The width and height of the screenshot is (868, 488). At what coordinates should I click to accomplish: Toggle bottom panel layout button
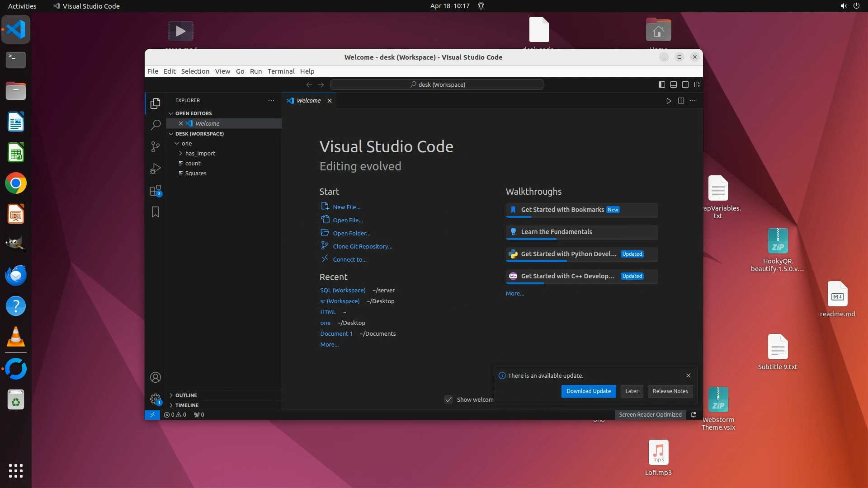click(x=674, y=84)
